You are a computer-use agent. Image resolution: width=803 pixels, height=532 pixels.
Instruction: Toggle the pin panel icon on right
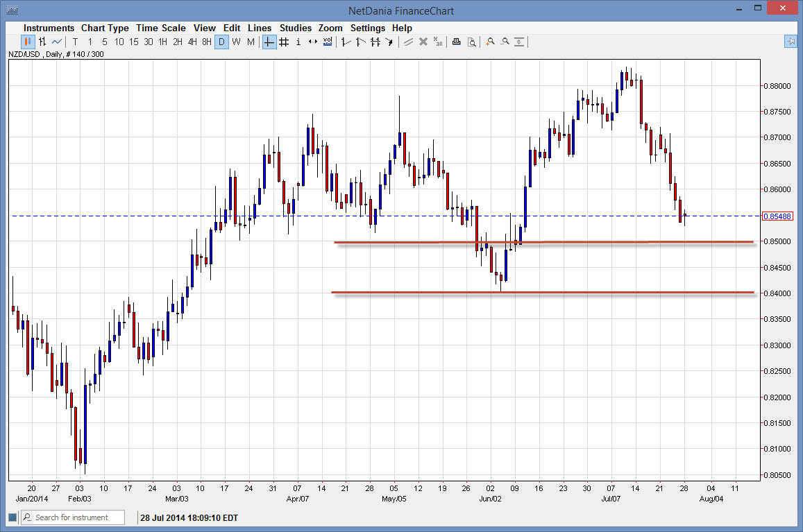coord(791,42)
